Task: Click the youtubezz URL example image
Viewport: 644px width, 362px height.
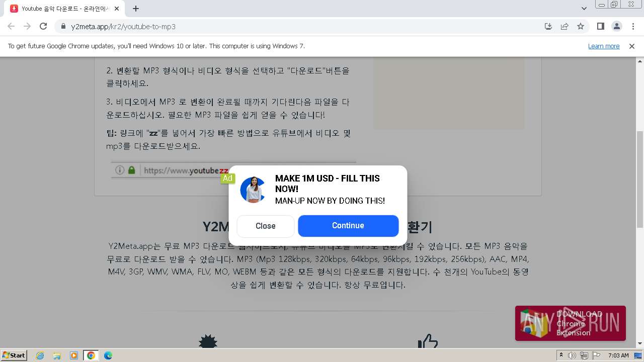Action: [x=233, y=170]
